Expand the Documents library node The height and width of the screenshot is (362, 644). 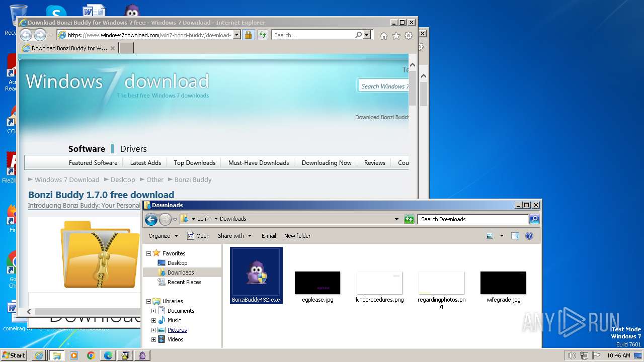[x=153, y=311]
